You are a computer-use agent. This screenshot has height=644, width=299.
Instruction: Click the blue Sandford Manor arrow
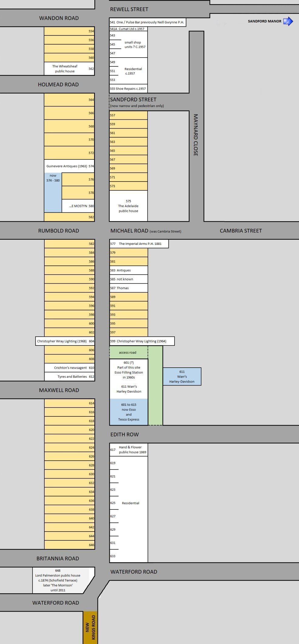point(288,21)
